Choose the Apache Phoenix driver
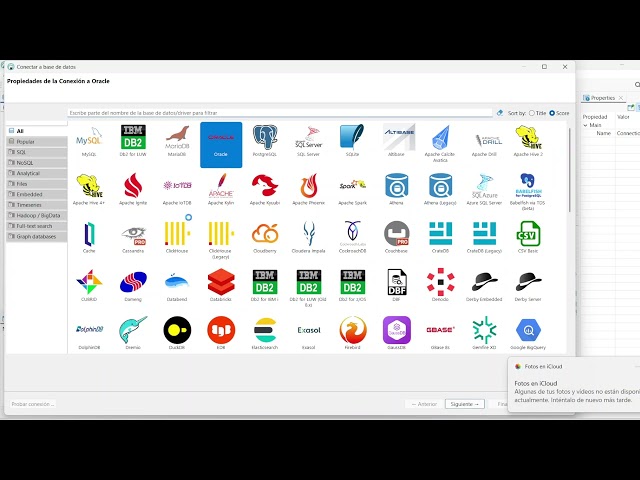This screenshot has width=640, height=480. [x=309, y=189]
